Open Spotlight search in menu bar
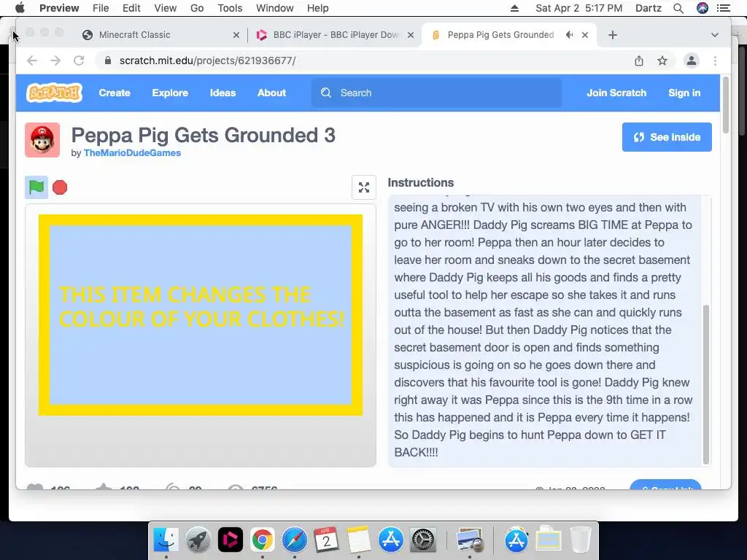Screen dimensions: 747x560 [678, 8]
